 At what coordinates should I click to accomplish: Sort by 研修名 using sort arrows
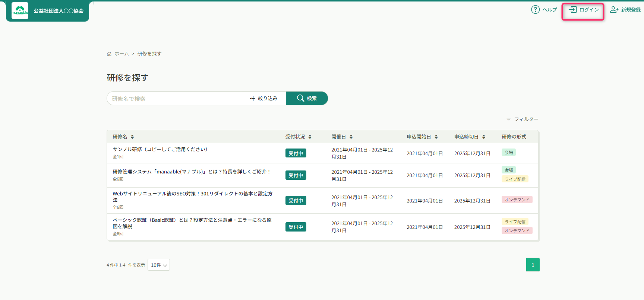[x=132, y=137]
